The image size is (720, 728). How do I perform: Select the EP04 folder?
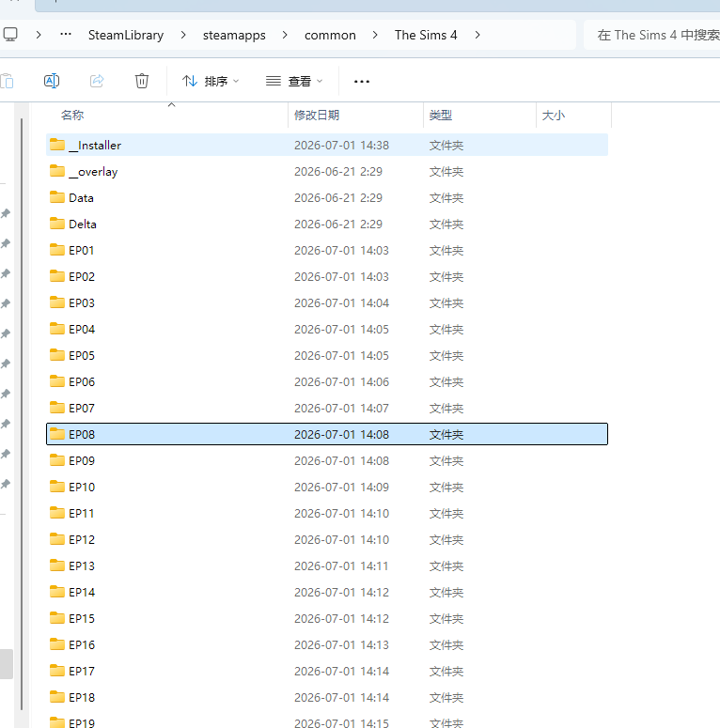pos(327,329)
